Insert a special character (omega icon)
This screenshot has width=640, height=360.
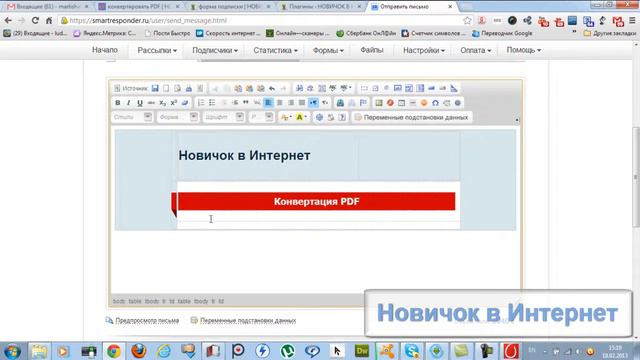(x=435, y=103)
